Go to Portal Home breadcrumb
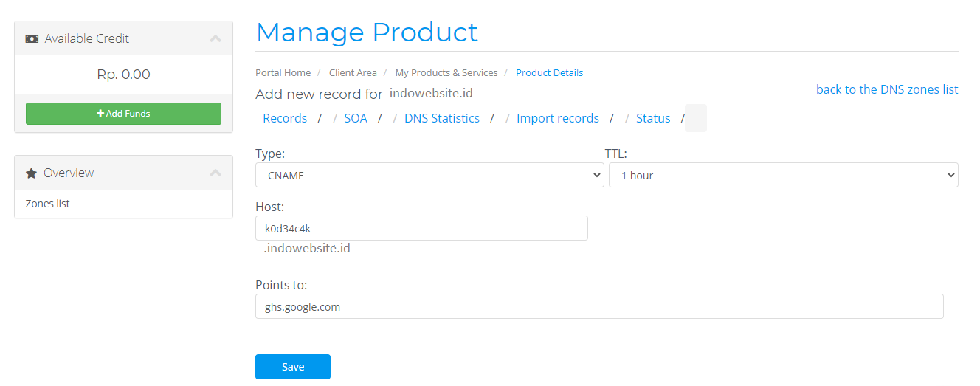This screenshot has width=980, height=386. coord(283,72)
